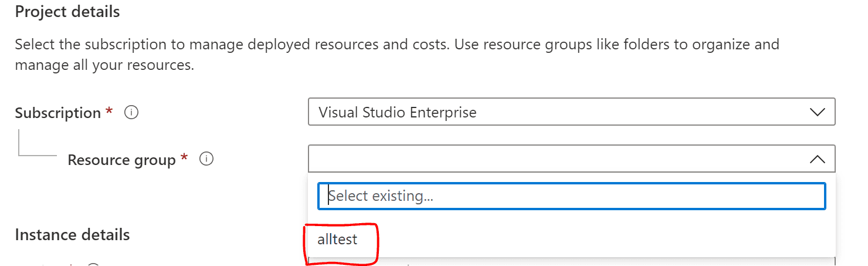The height and width of the screenshot is (266, 868).
Task: Click the partially hidden field below dropdown list
Action: [x=571, y=262]
